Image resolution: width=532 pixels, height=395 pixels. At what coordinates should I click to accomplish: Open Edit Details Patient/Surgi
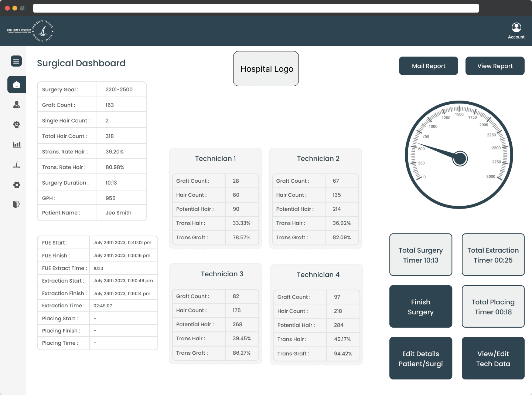pyautogui.click(x=420, y=358)
